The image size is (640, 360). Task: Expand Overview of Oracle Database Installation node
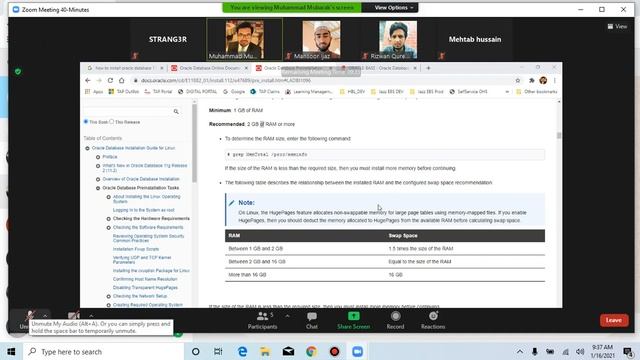(x=98, y=179)
